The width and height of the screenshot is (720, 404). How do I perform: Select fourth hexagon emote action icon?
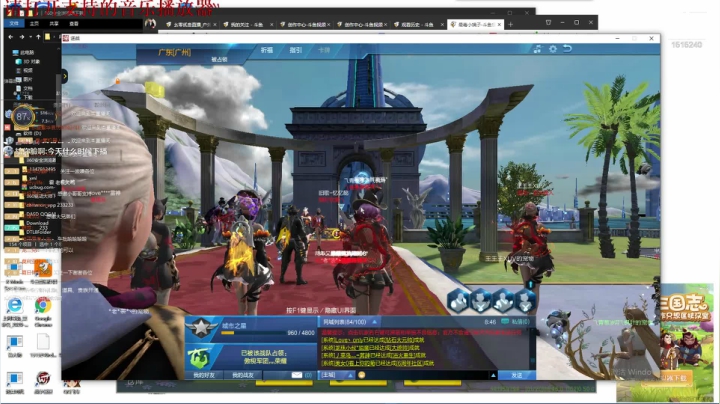click(525, 301)
